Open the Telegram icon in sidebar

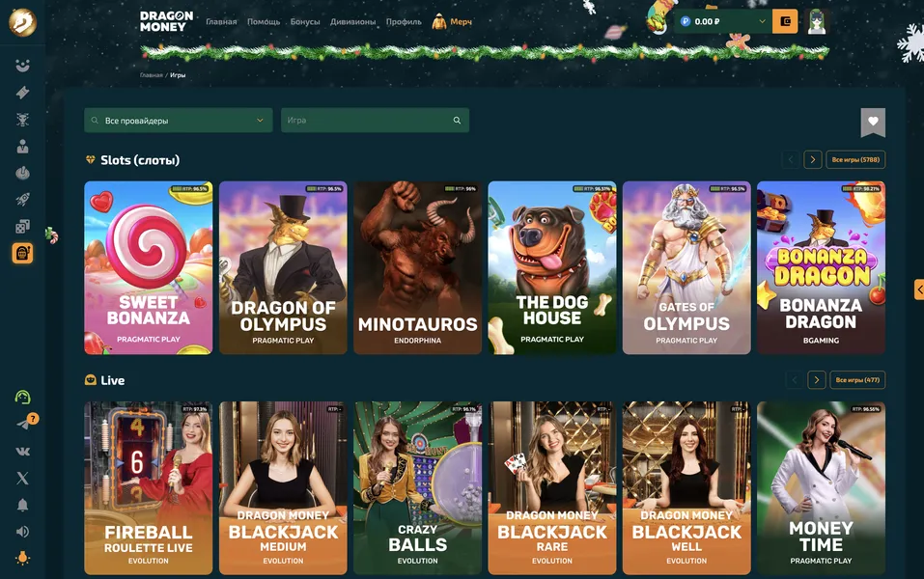(22, 422)
